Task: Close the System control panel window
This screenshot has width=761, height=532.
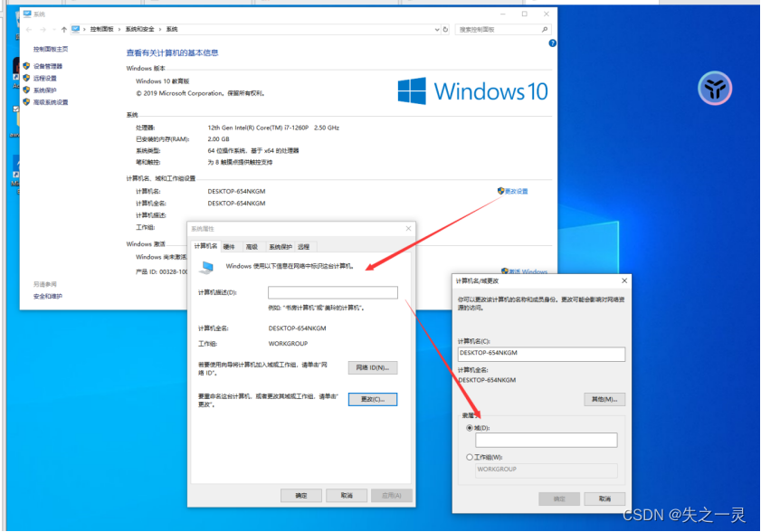Action: [547, 14]
